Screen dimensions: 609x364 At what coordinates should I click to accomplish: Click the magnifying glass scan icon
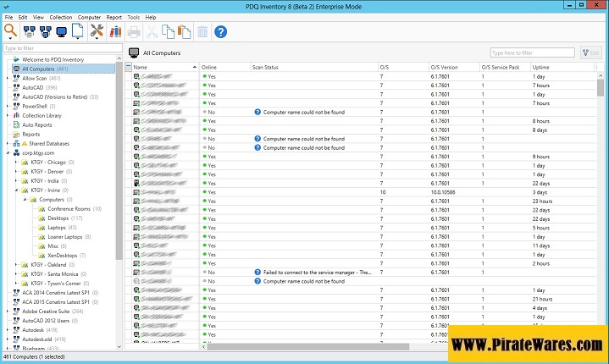(x=10, y=31)
